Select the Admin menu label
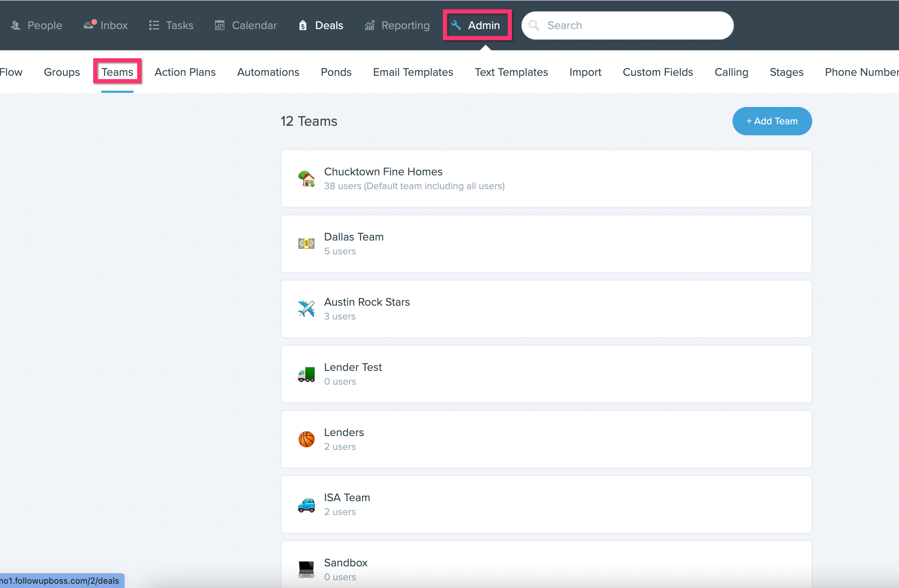The width and height of the screenshot is (899, 588). 484,25
